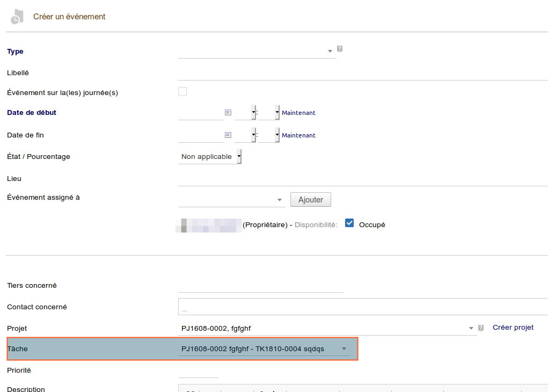Follow the "Créer projet" link
This screenshot has height=392, width=548.
click(x=513, y=328)
